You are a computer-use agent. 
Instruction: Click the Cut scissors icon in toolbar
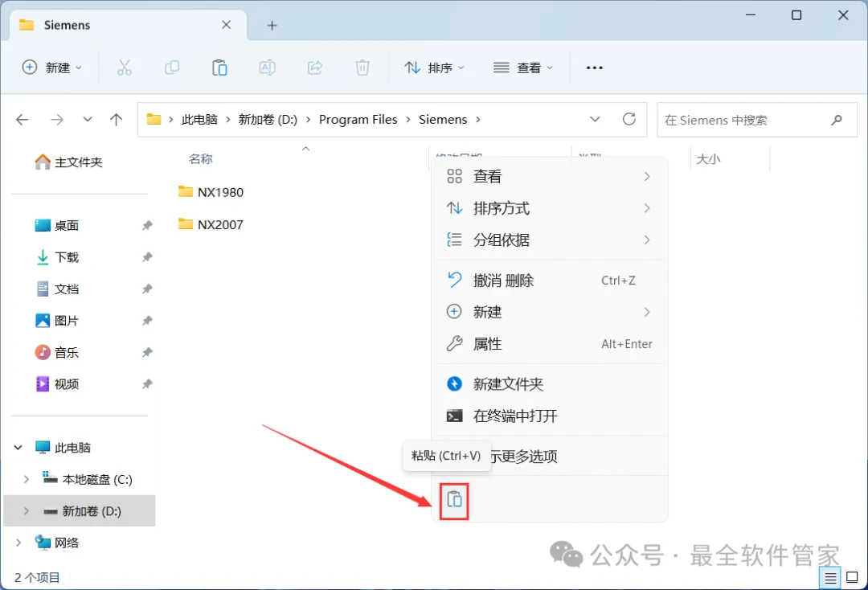125,68
